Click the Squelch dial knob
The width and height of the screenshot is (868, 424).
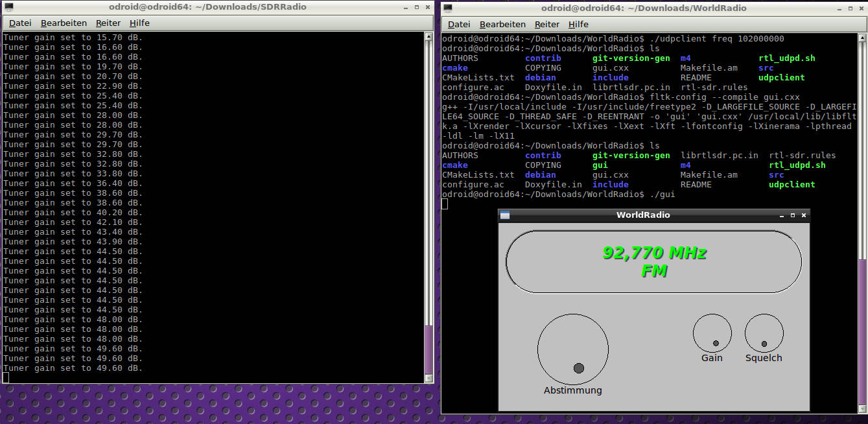[x=764, y=333]
